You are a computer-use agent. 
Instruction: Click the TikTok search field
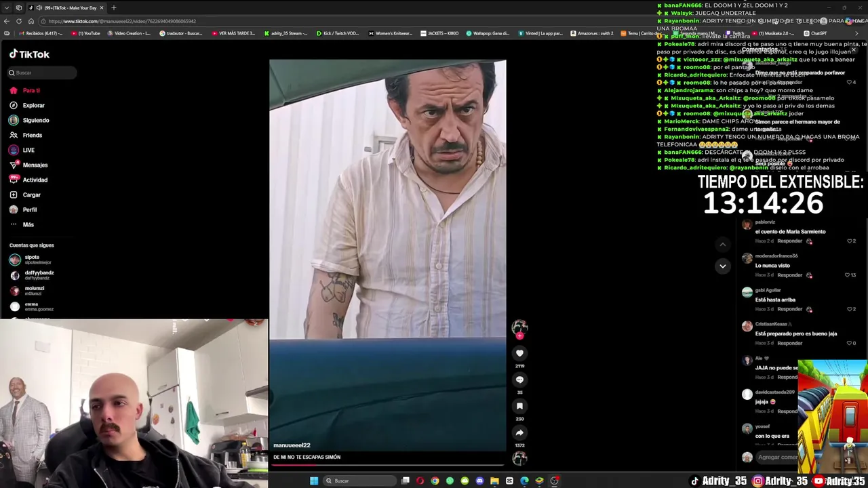[x=42, y=73]
